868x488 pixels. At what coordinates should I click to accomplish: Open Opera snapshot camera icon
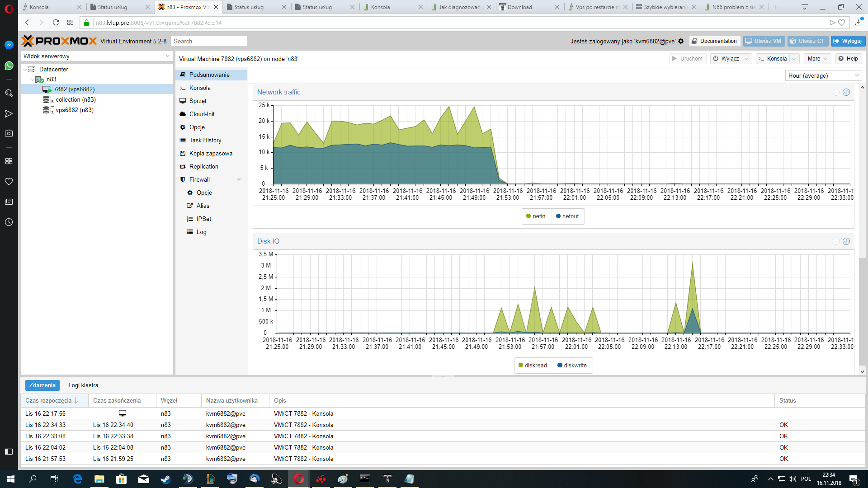click(x=9, y=133)
